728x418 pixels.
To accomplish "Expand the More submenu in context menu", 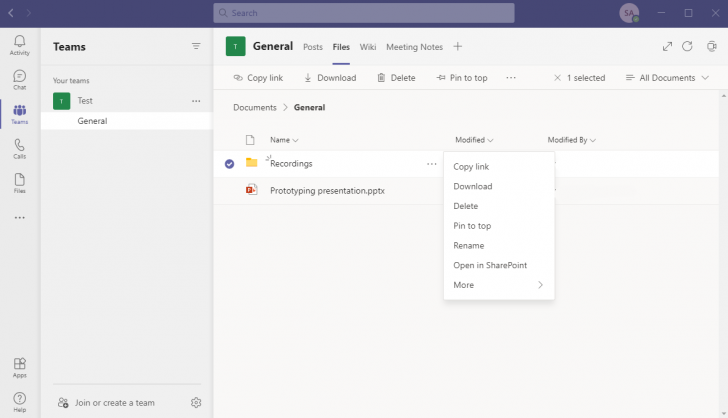I will (499, 285).
